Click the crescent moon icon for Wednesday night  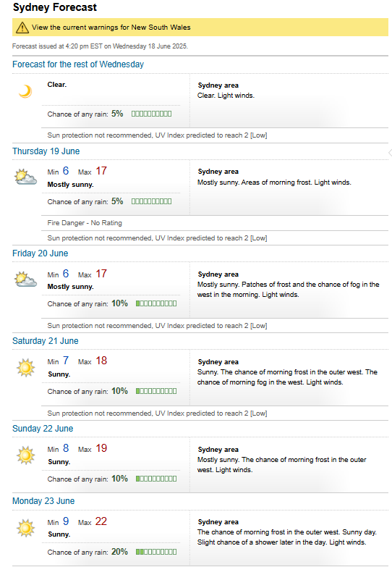click(x=25, y=91)
